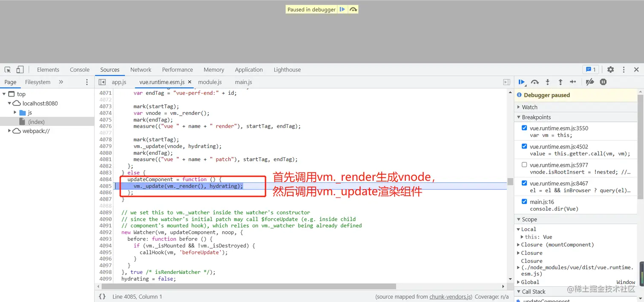
Task: Open the Network panel
Action: tap(141, 70)
